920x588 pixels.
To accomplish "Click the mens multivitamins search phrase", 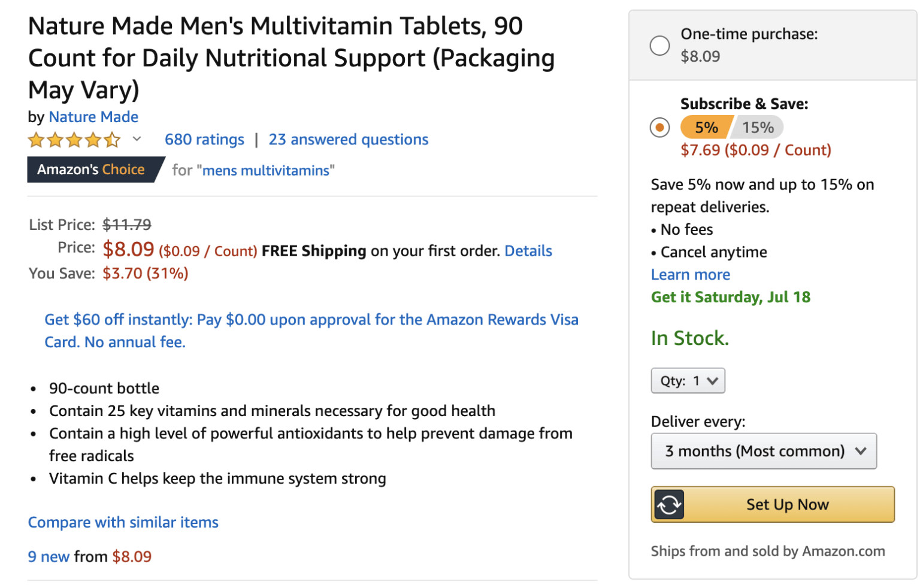I will 266,171.
